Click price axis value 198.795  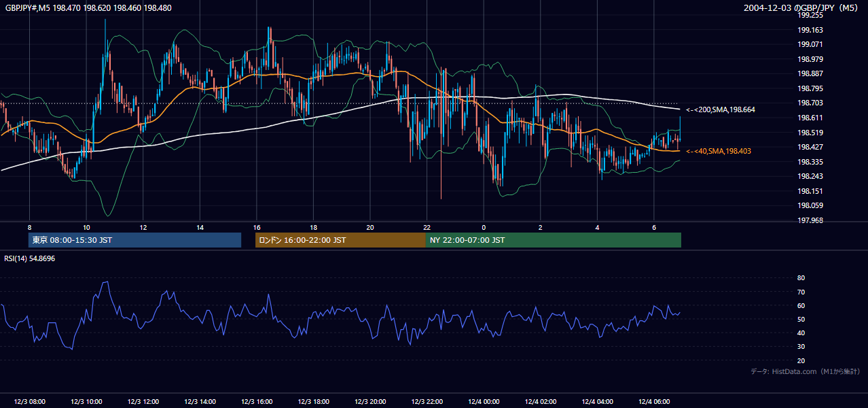810,88
